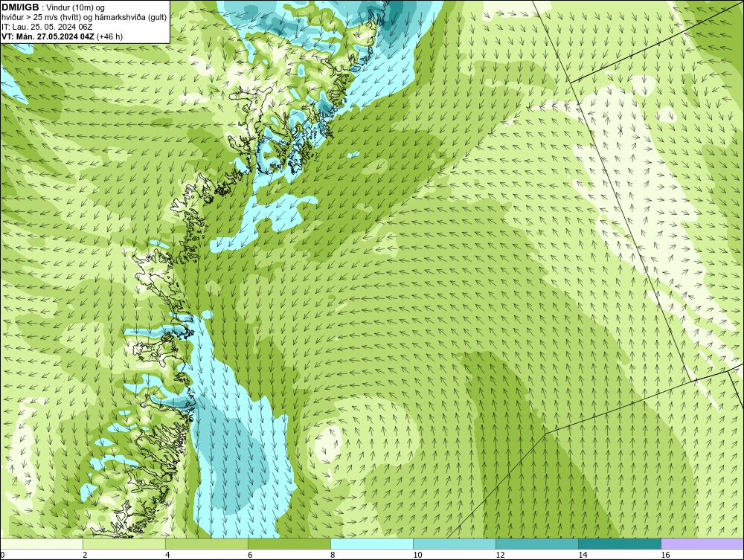Click the DMI/IGB title text
Viewport: 744px width, 560px height.
(20, 7)
